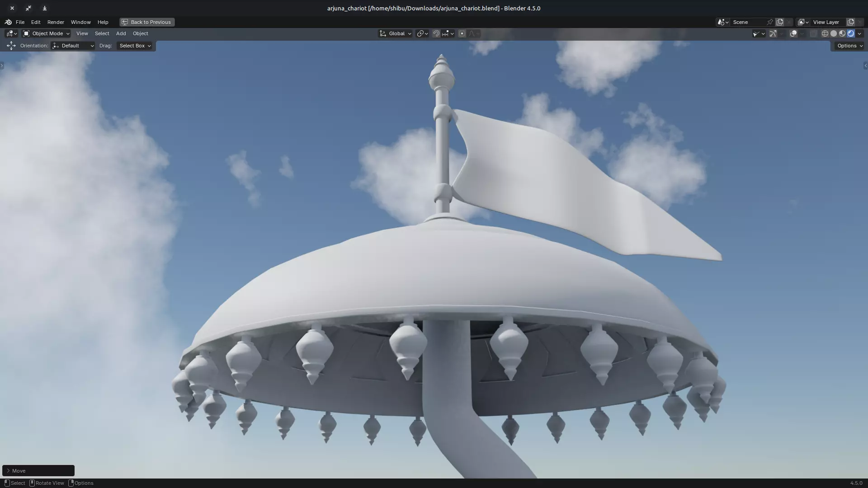The width and height of the screenshot is (868, 488).
Task: Open the Add menu in viewport header
Action: [x=121, y=33]
